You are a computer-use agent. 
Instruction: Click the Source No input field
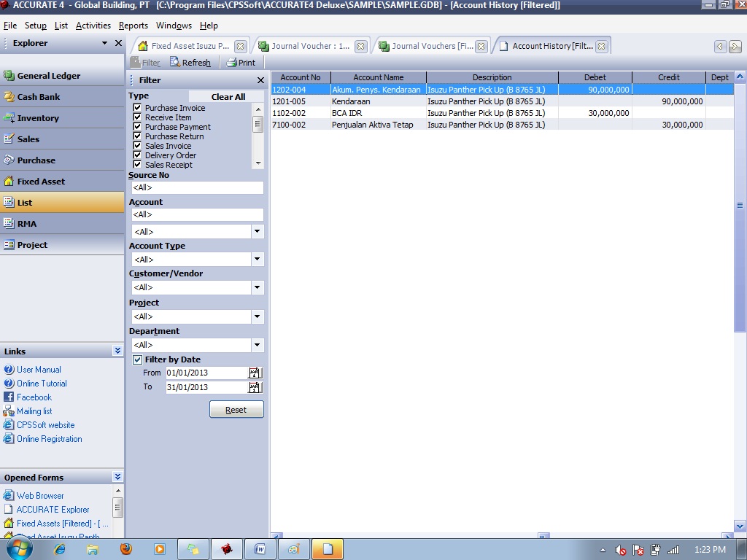coord(197,187)
